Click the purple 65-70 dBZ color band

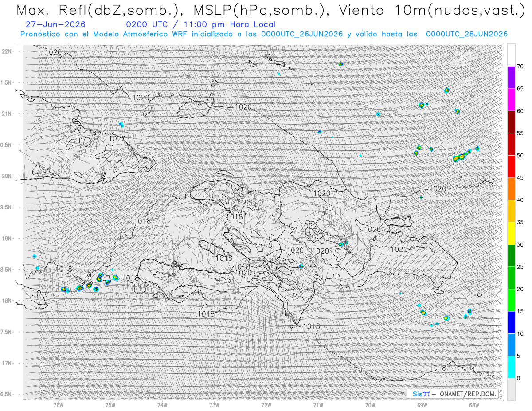(511, 78)
